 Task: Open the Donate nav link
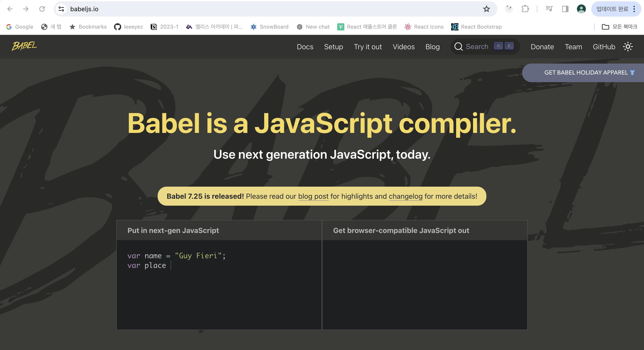click(x=542, y=47)
